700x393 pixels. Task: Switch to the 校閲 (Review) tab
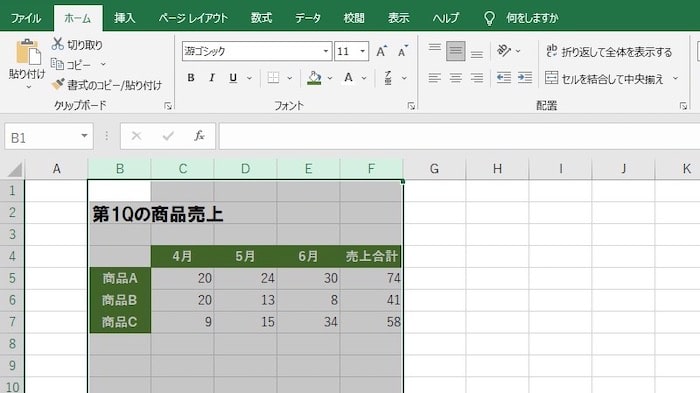(x=354, y=18)
